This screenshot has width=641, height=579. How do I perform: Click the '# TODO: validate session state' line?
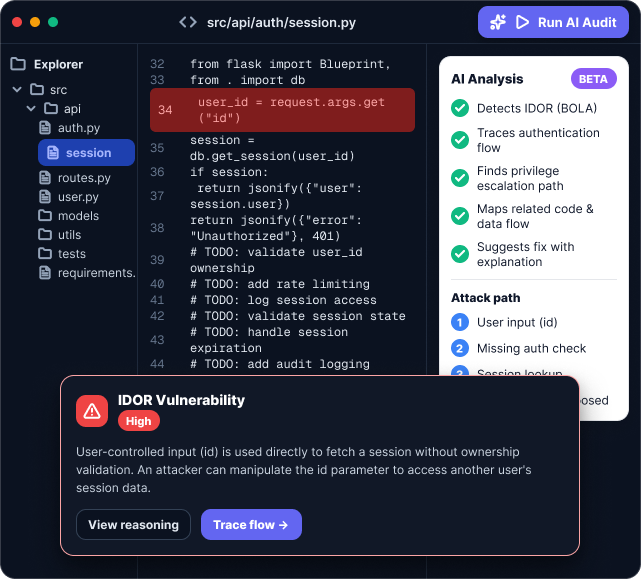point(298,316)
